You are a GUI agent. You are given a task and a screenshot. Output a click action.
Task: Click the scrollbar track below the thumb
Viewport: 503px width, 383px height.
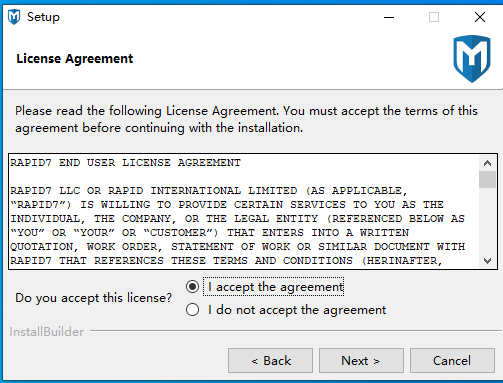(487, 221)
